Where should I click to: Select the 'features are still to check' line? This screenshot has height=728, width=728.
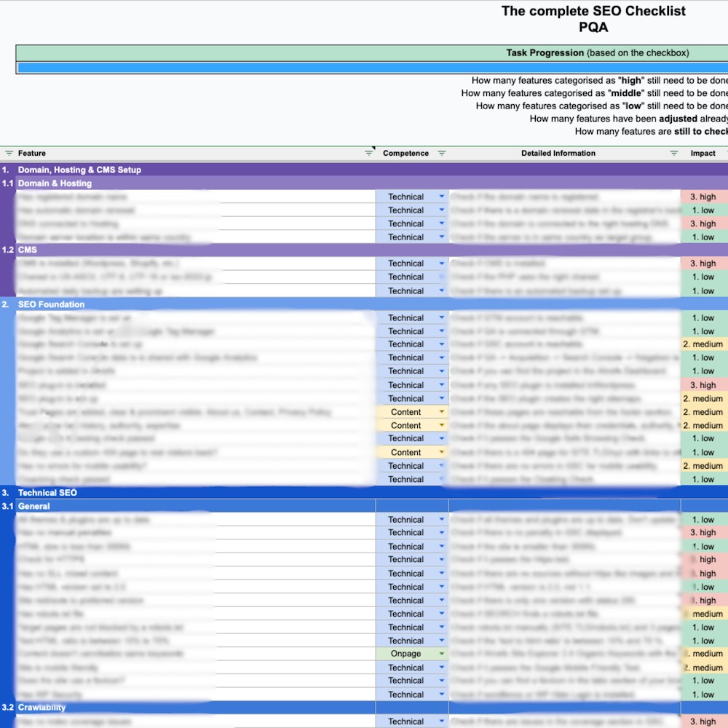[x=651, y=132]
